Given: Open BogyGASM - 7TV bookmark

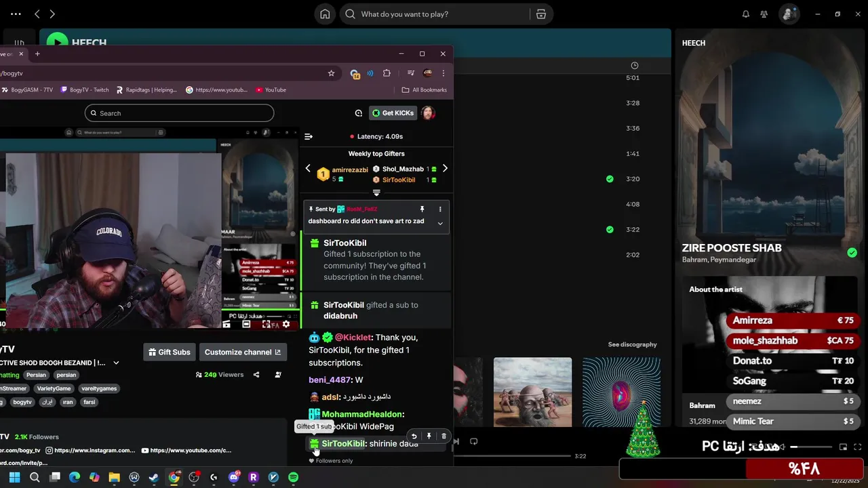Looking at the screenshot, I should (27, 89).
